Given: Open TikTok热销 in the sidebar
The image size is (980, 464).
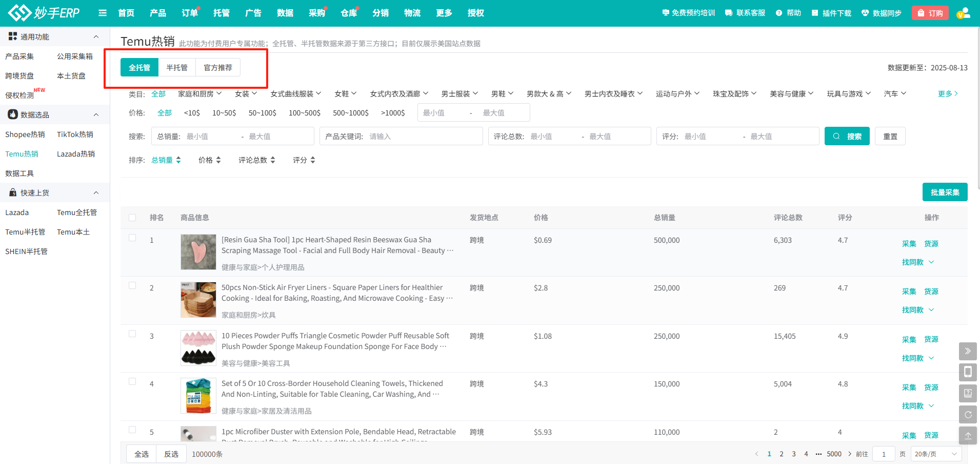Looking at the screenshot, I should click(75, 134).
